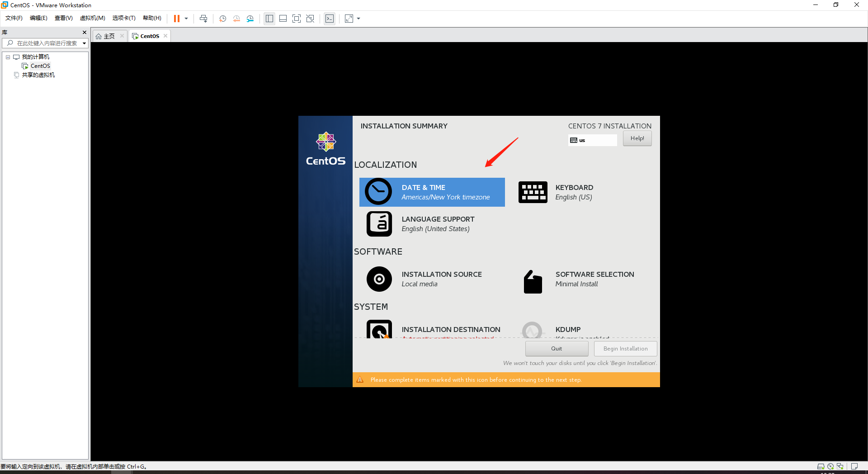This screenshot has height=474, width=868.
Task: Toggle the thumbnail bar view icon
Action: pyautogui.click(x=283, y=19)
